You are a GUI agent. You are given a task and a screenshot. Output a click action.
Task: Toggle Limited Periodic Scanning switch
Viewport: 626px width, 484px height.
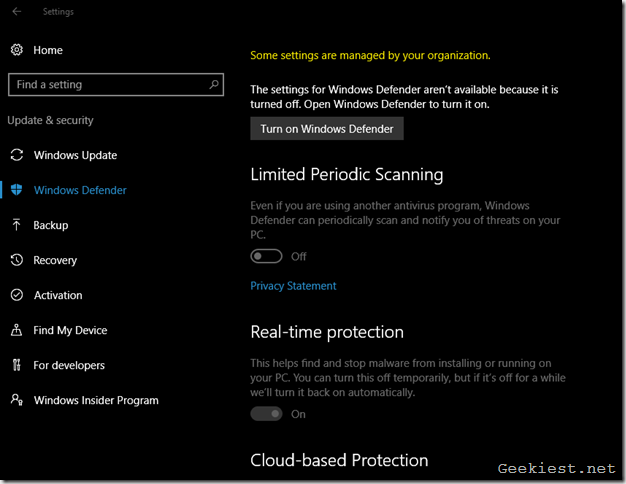[x=267, y=256]
